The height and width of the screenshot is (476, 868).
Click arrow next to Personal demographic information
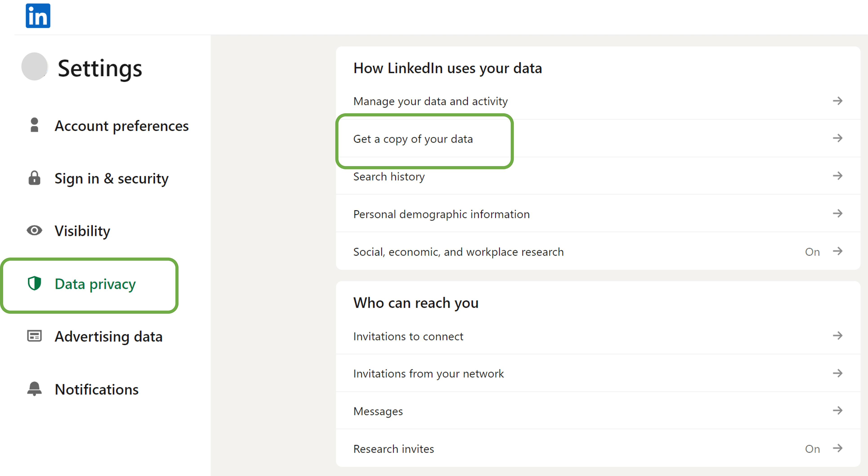(838, 213)
